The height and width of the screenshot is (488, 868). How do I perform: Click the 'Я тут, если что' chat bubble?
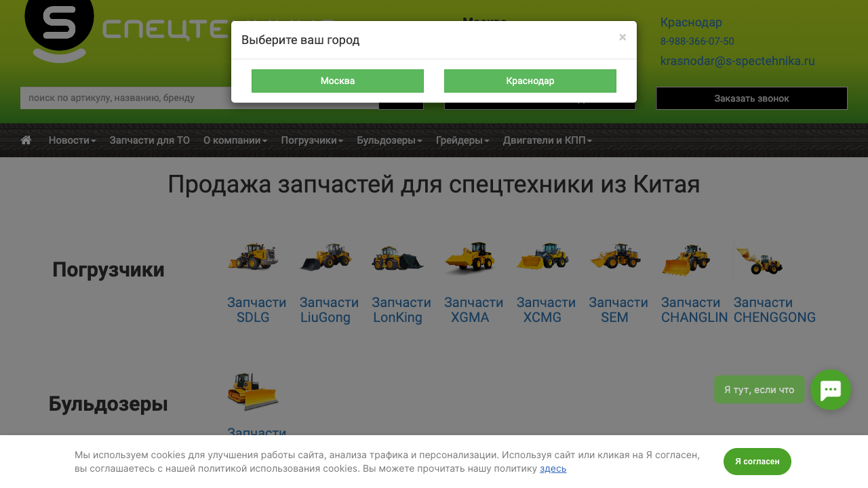click(x=759, y=390)
